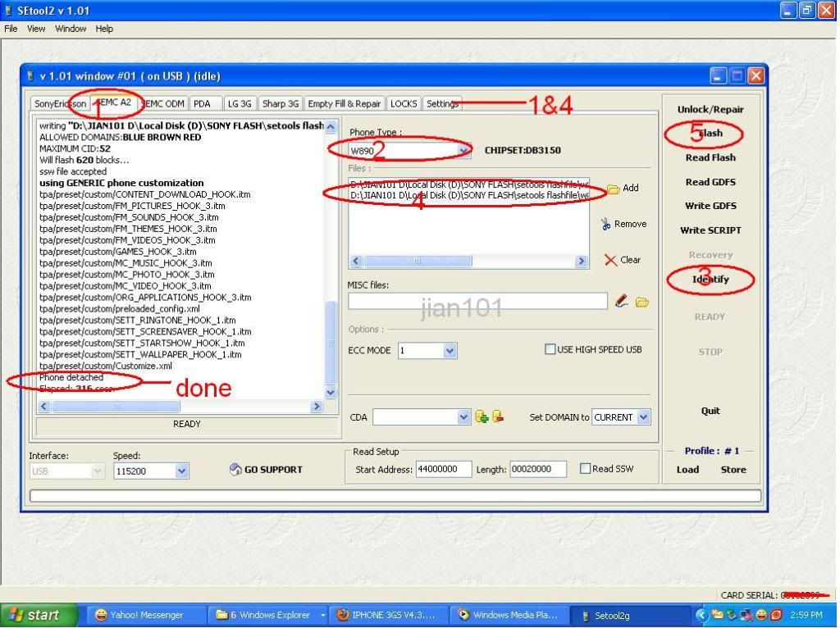
Task: Click the Clear files red X icon
Action: pos(610,260)
